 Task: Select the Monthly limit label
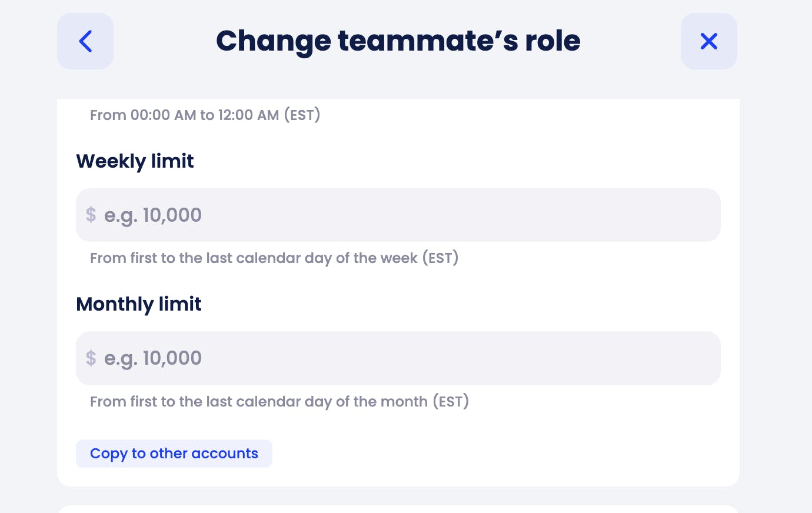coord(139,304)
